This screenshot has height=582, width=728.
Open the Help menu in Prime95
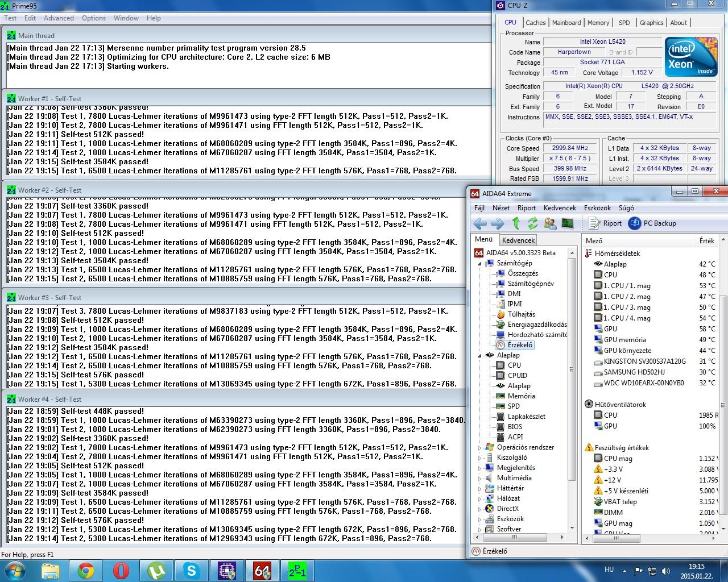pos(154,18)
